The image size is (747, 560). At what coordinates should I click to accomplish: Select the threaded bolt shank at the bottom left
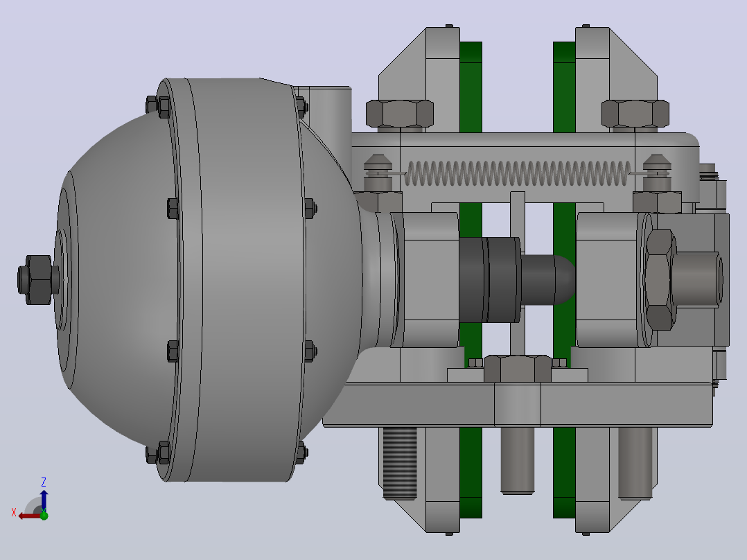point(400,463)
